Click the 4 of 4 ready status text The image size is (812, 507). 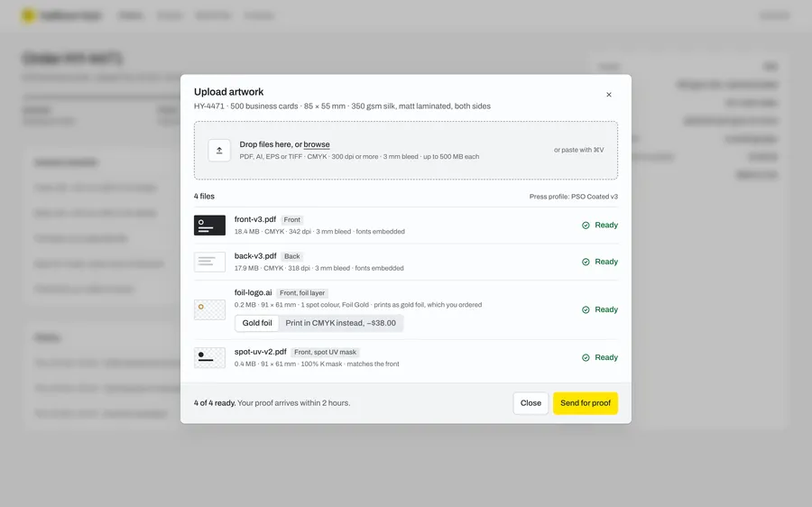point(215,403)
